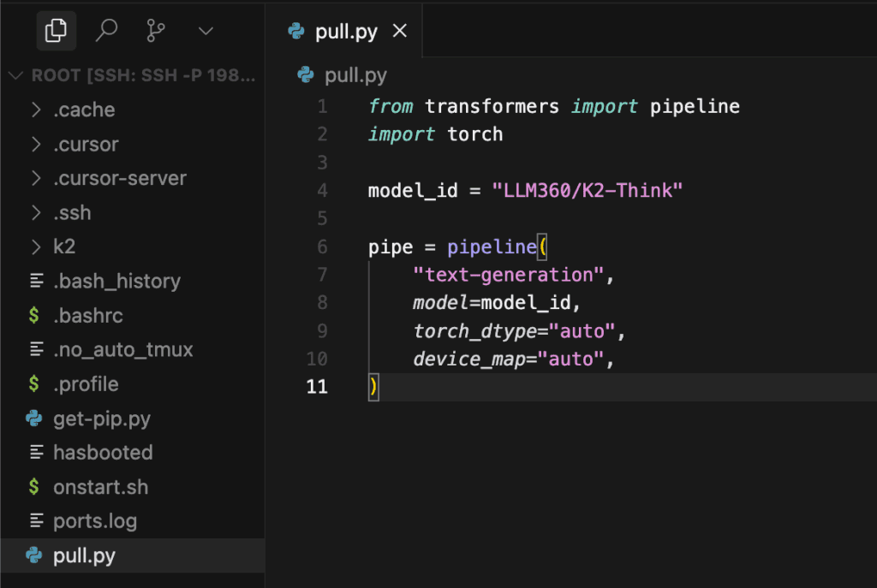Click the onstart.sh shell script icon

tap(34, 487)
